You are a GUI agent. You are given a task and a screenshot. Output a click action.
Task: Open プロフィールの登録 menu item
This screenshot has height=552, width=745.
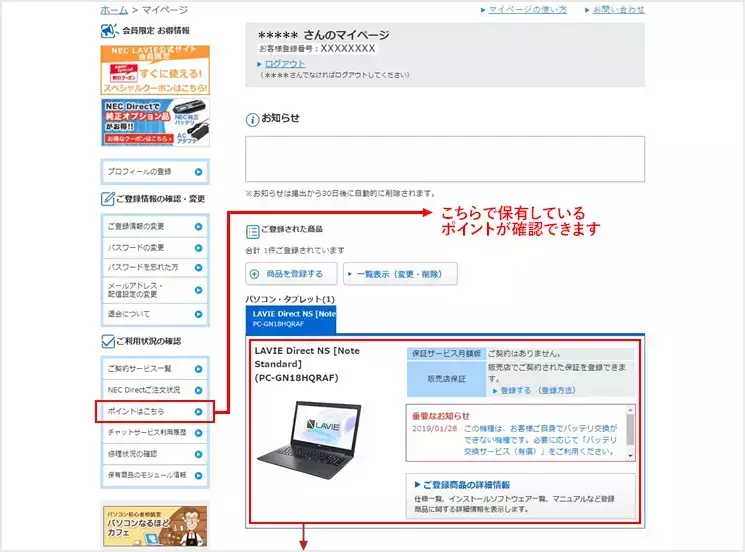coord(155,171)
